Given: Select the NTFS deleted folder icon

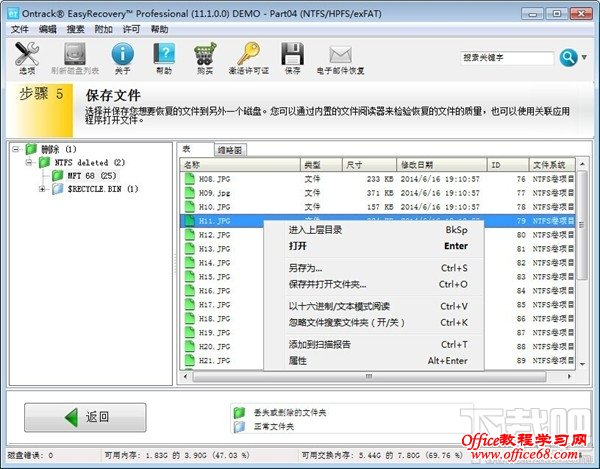Looking at the screenshot, I should [44, 162].
